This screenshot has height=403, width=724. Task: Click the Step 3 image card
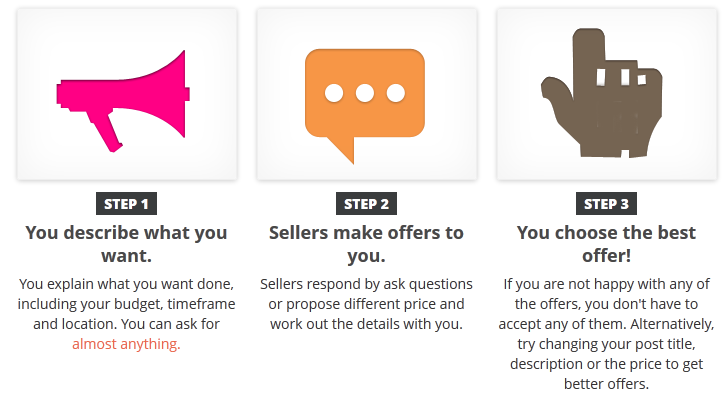607,94
